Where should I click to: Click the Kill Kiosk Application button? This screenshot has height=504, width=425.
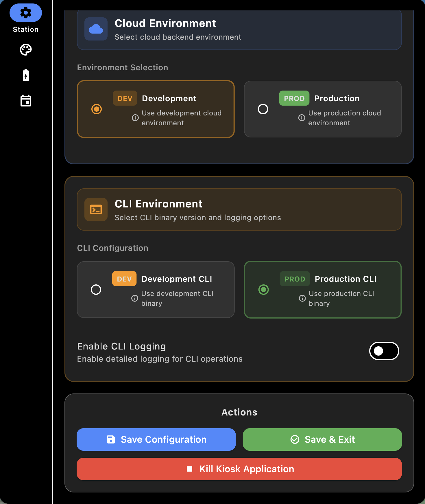click(x=239, y=469)
